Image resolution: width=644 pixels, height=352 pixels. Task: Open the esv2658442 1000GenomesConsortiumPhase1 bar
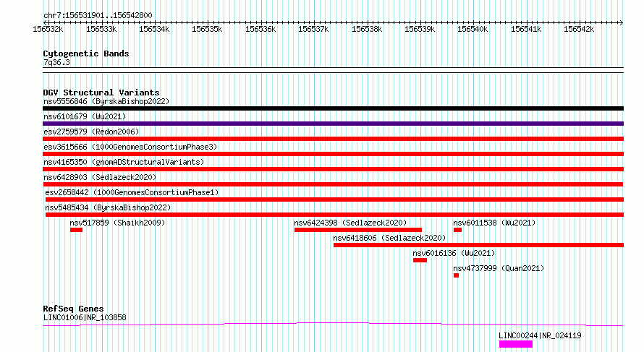click(x=334, y=199)
